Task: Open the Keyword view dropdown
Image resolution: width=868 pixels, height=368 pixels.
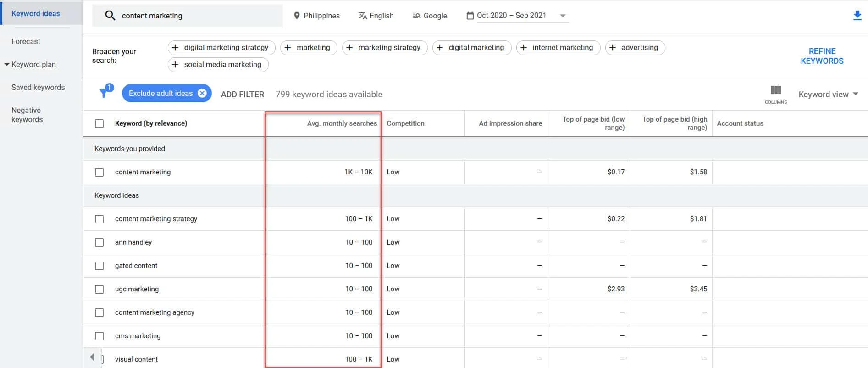Action: tap(828, 94)
